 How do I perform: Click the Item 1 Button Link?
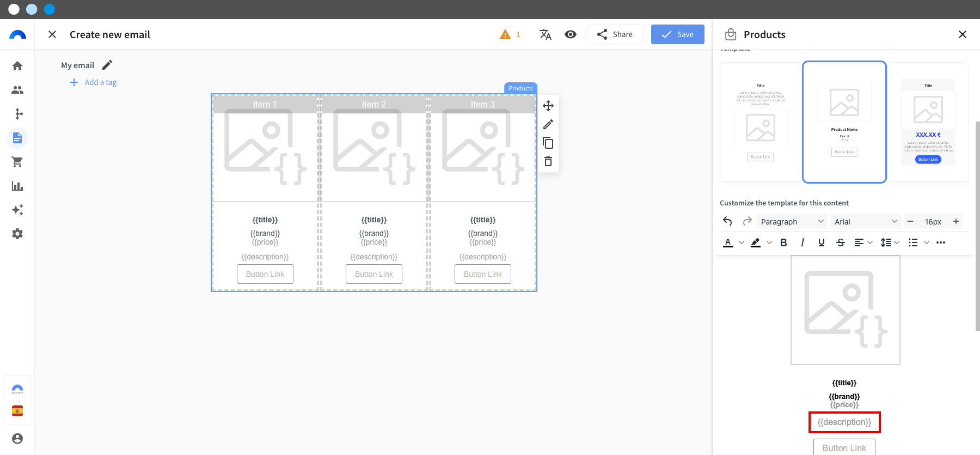pos(265,274)
